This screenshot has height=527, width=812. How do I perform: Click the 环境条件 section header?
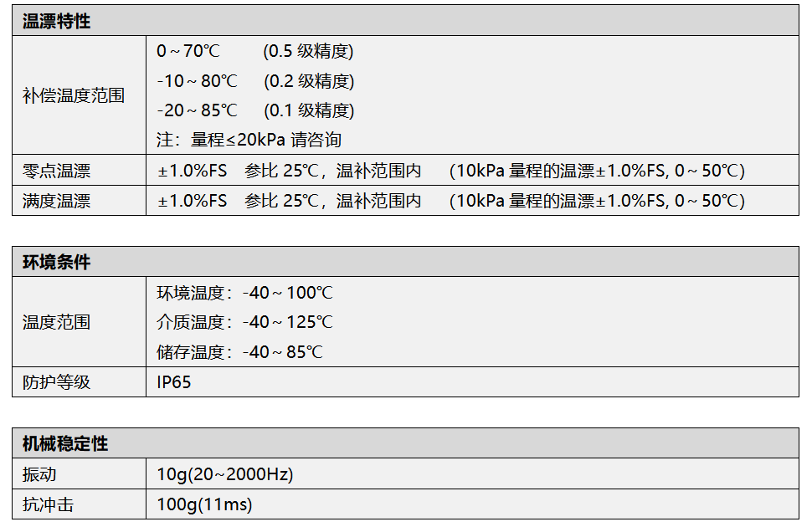(56, 262)
